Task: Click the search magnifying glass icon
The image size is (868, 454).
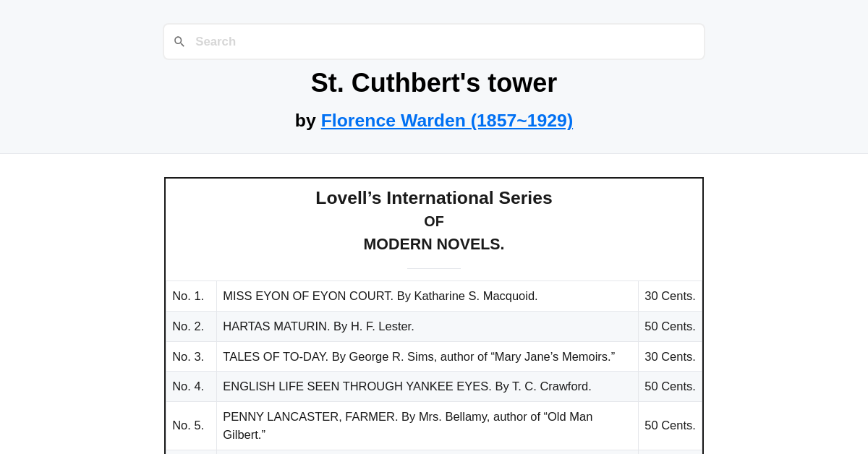Action: [179, 41]
